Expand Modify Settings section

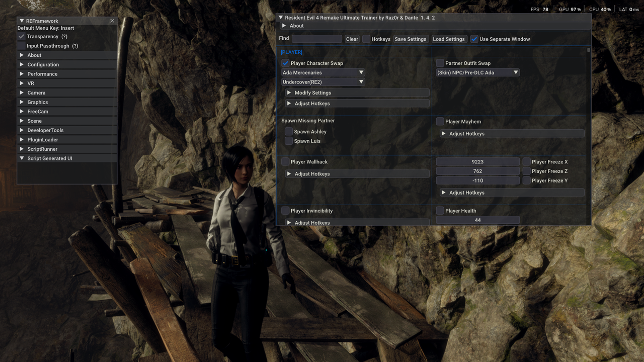(357, 93)
